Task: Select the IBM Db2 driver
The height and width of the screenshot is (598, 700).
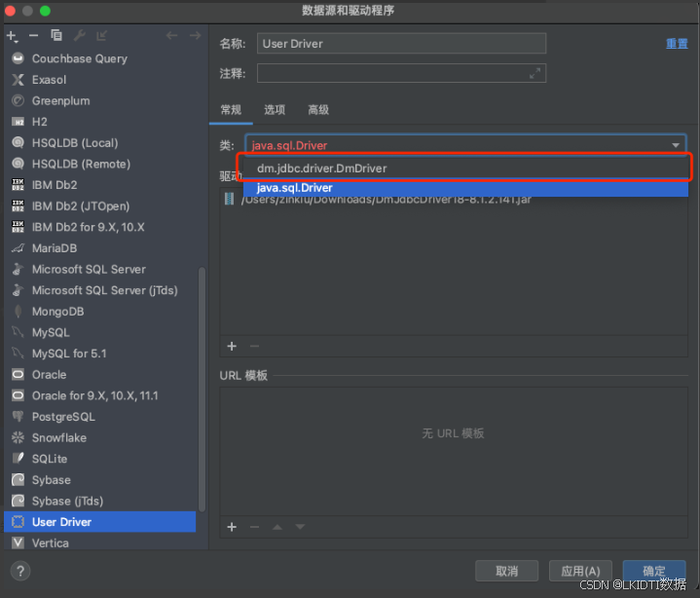Action: tap(100, 184)
